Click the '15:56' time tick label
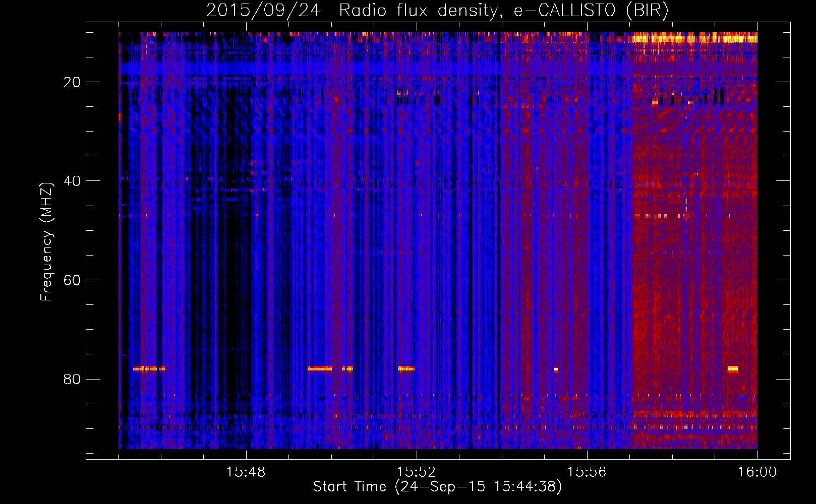The width and height of the screenshot is (816, 504). [x=587, y=472]
